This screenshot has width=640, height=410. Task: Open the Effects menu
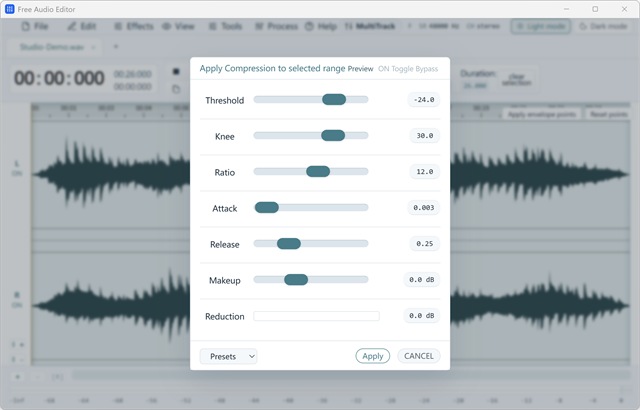134,27
